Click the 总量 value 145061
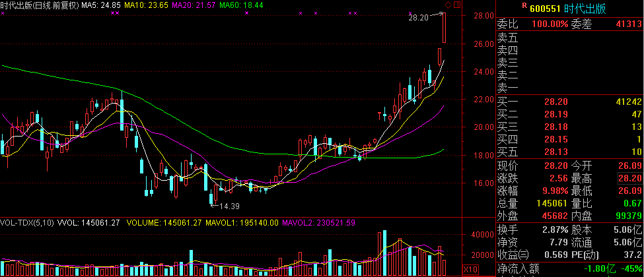Screen dimensions: 644x277 553,203
